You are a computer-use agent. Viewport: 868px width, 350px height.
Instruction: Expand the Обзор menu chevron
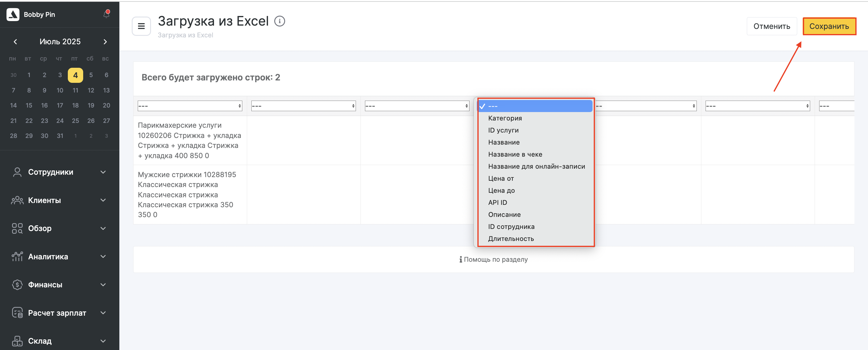click(x=103, y=228)
